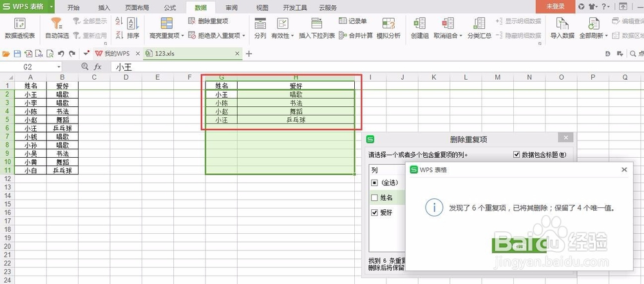
Task: Open the WPS 表格 application menu dropdown
Action: [50, 6]
